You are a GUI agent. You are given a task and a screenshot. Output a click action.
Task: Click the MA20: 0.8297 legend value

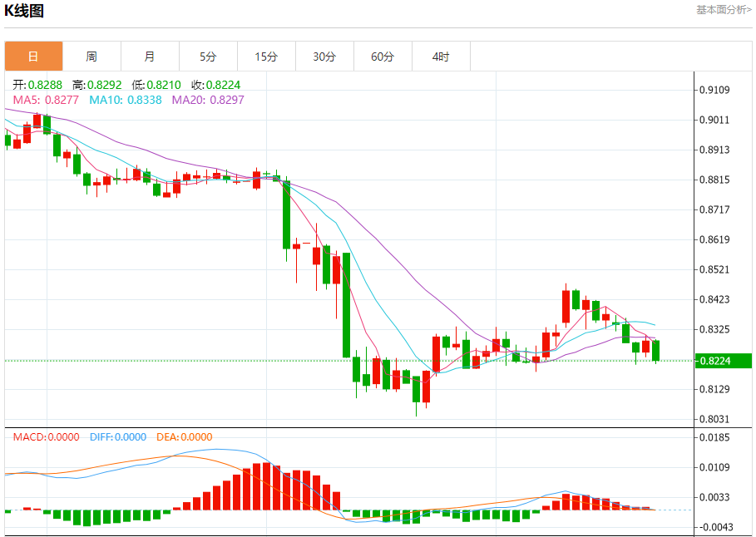[208, 100]
